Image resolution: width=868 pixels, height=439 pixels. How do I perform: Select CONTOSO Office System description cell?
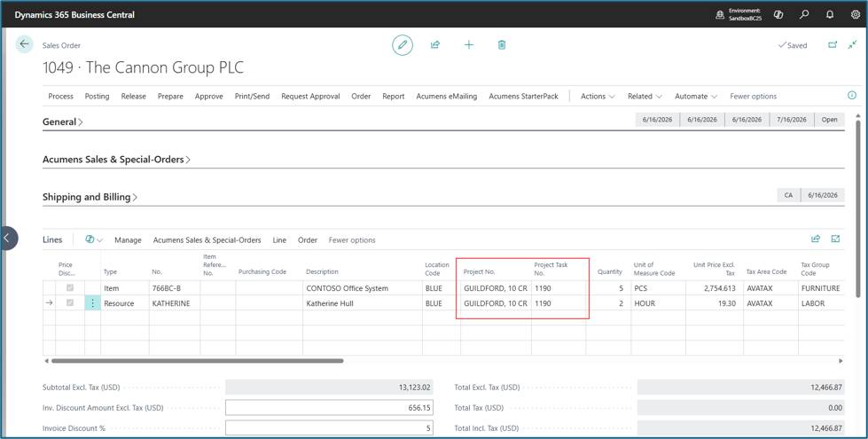coord(362,288)
